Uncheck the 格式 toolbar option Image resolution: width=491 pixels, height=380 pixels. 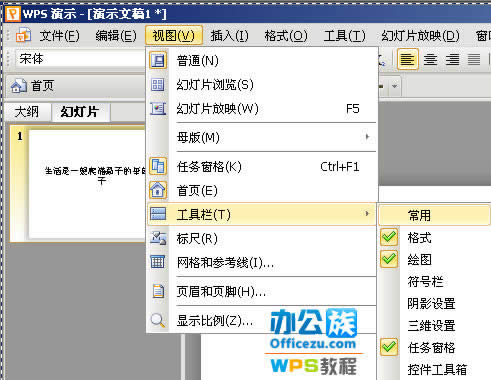[389, 237]
